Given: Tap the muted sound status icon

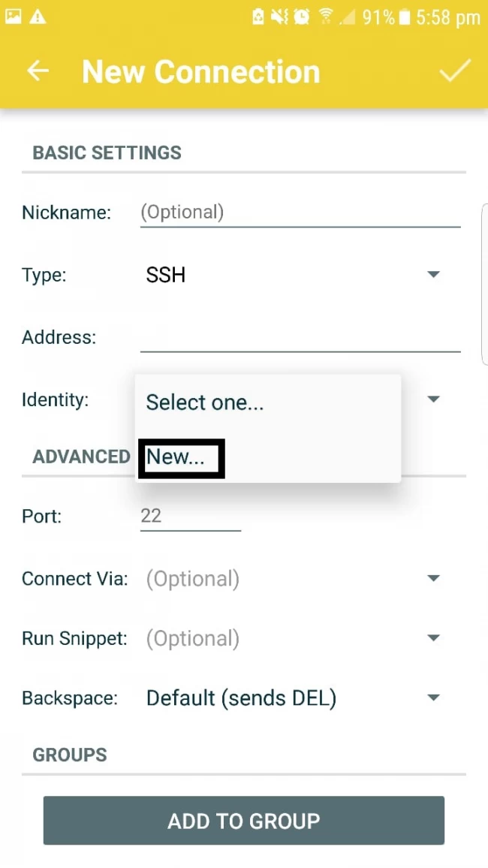Looking at the screenshot, I should pyautogui.click(x=279, y=17).
